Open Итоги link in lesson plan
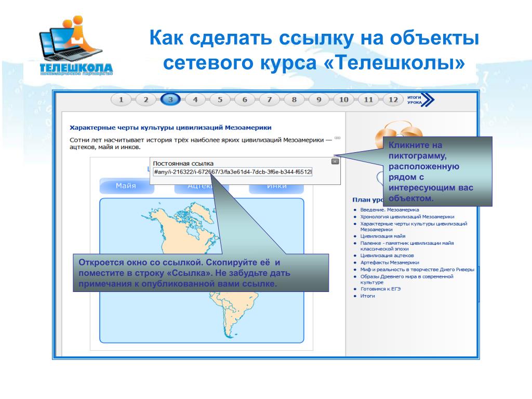The width and height of the screenshot is (532, 399). pos(367,296)
